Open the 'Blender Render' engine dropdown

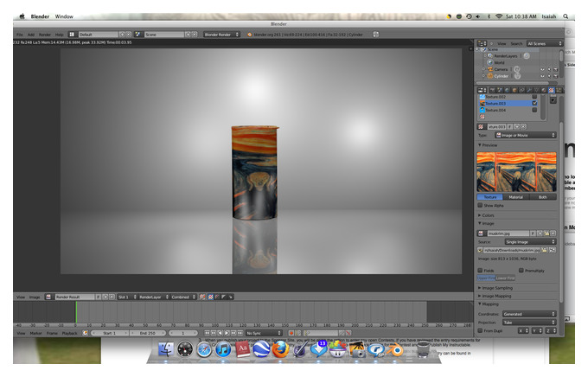pos(221,35)
